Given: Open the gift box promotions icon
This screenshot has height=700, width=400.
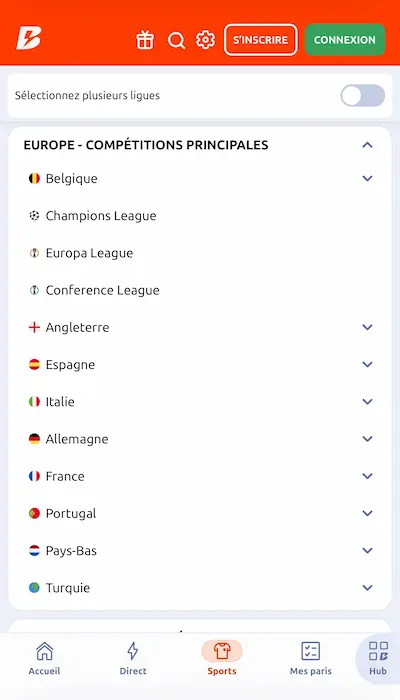Looking at the screenshot, I should point(145,40).
